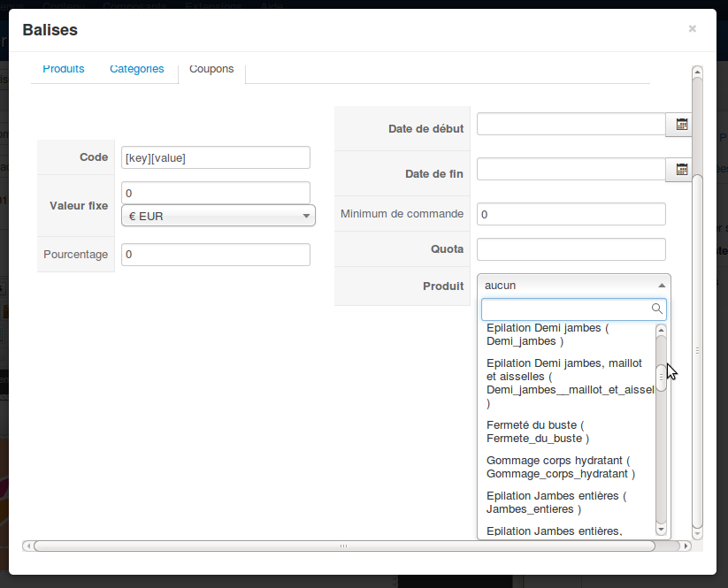Click the horizontal scrollbar right arrow
This screenshot has height=588, width=728.
686,546
